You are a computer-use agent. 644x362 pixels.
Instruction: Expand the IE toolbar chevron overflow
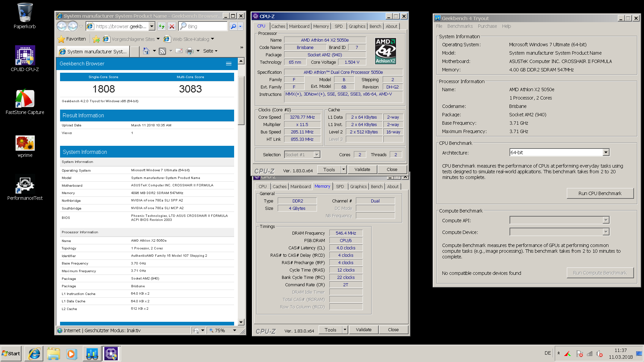click(x=241, y=48)
